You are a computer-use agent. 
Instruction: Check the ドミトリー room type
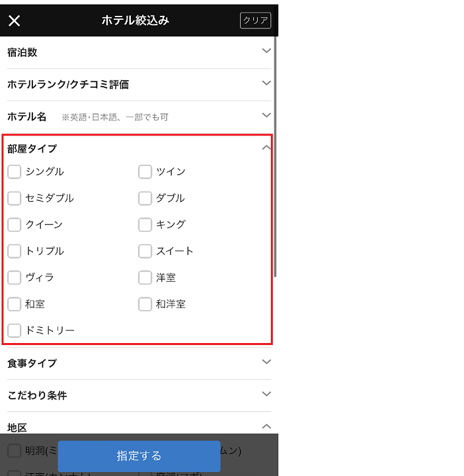coord(15,331)
